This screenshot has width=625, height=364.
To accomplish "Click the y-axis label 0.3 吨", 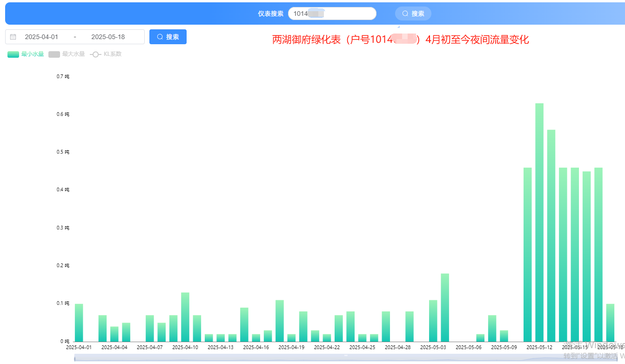I will coord(63,228).
